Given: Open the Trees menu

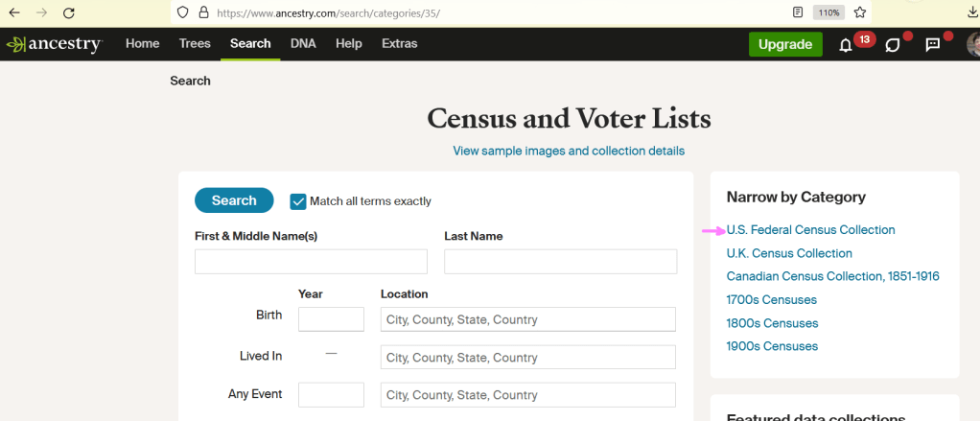Looking at the screenshot, I should 195,44.
